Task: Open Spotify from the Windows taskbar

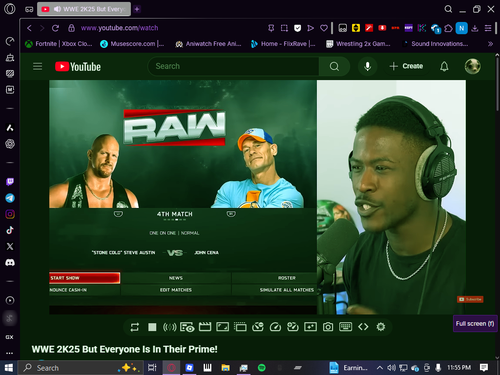Action: 262,368
